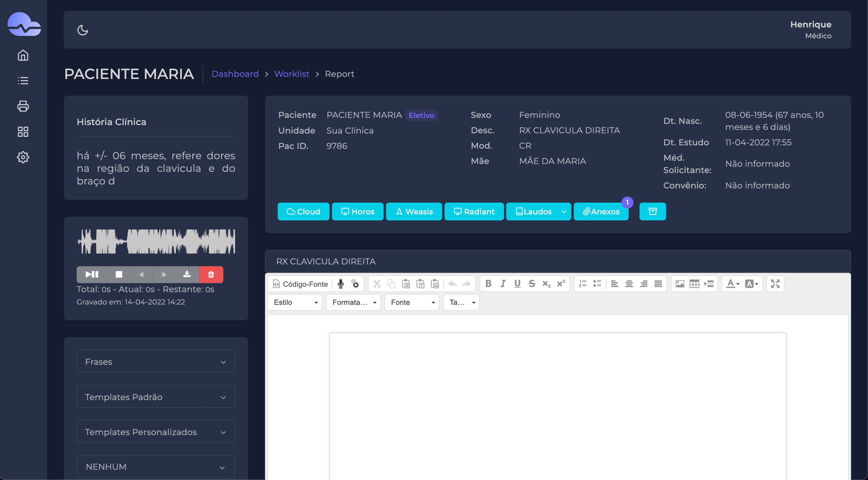Insert a table in the editor
The image size is (868, 480).
tap(694, 284)
